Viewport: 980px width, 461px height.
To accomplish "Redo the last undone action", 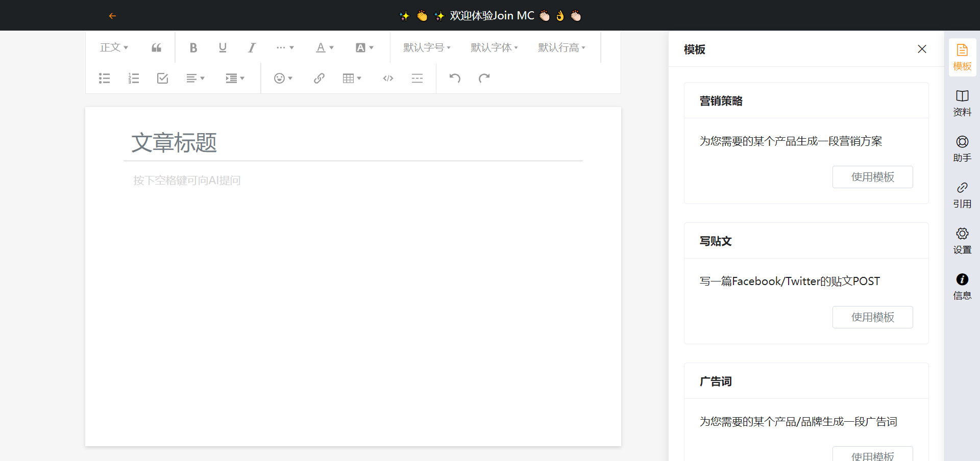I will point(484,79).
